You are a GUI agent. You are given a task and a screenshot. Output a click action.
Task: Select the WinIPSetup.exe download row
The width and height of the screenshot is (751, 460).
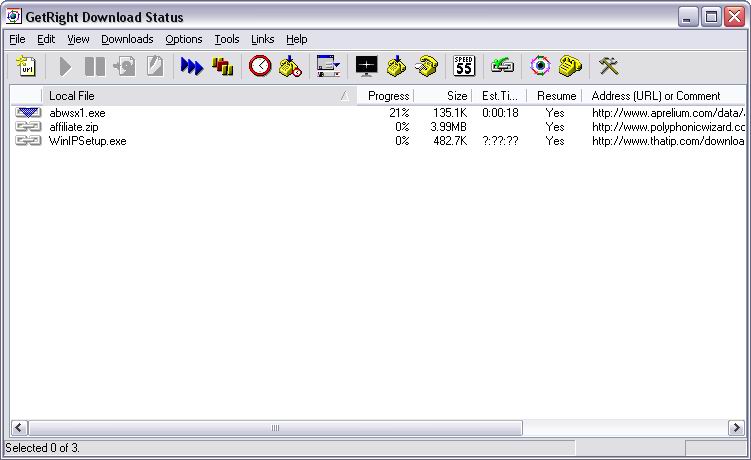tap(377, 141)
